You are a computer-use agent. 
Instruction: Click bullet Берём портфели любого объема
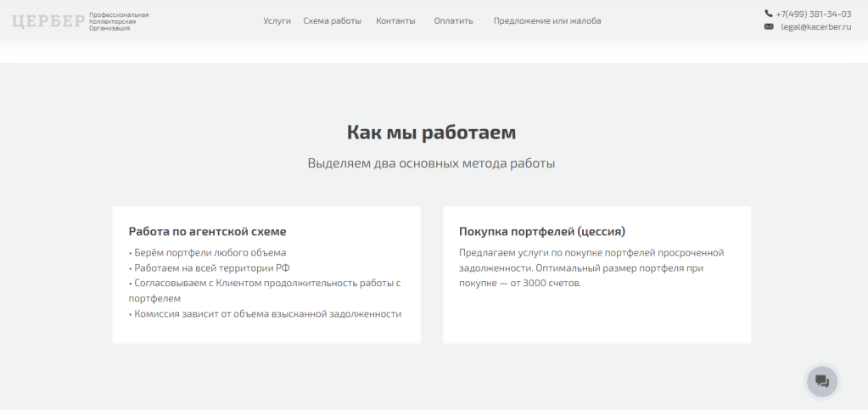[208, 253]
